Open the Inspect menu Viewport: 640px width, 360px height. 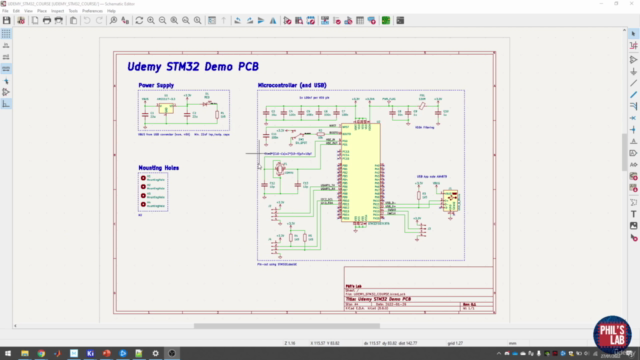(57, 11)
